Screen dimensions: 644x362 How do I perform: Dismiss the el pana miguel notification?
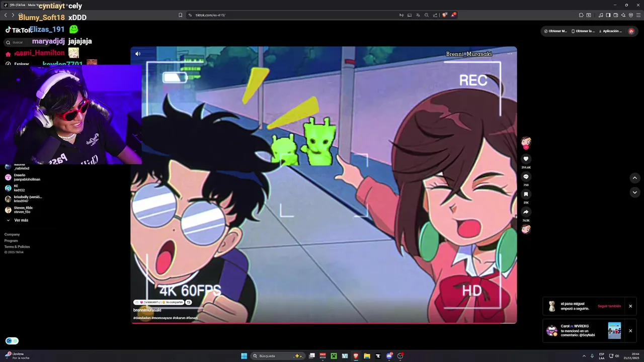tap(630, 306)
